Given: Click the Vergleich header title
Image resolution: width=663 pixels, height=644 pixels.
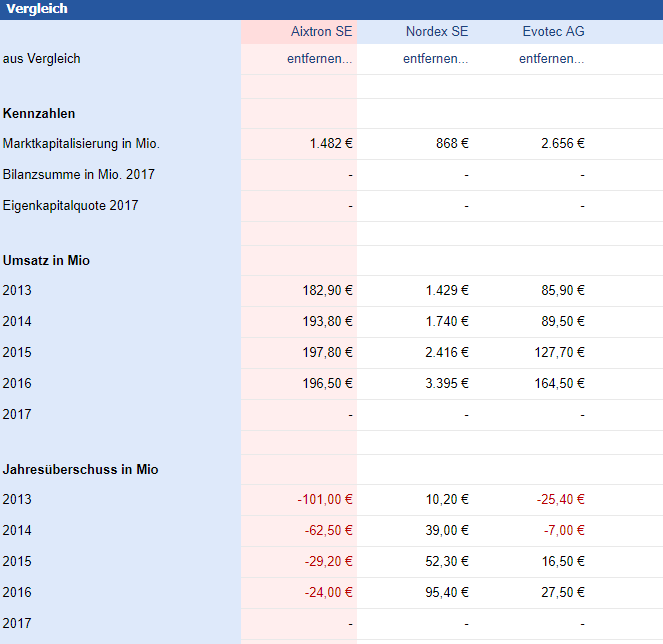Looking at the screenshot, I should [x=37, y=8].
